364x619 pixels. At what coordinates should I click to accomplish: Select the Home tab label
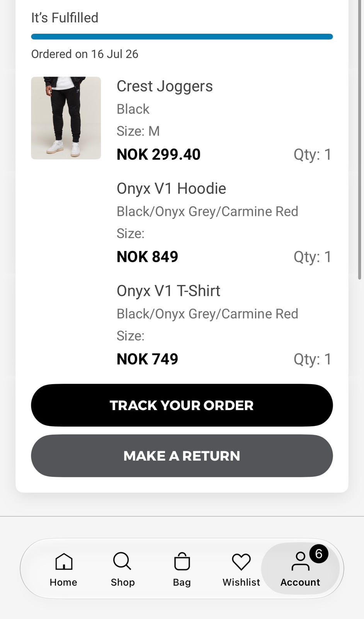[x=63, y=582]
